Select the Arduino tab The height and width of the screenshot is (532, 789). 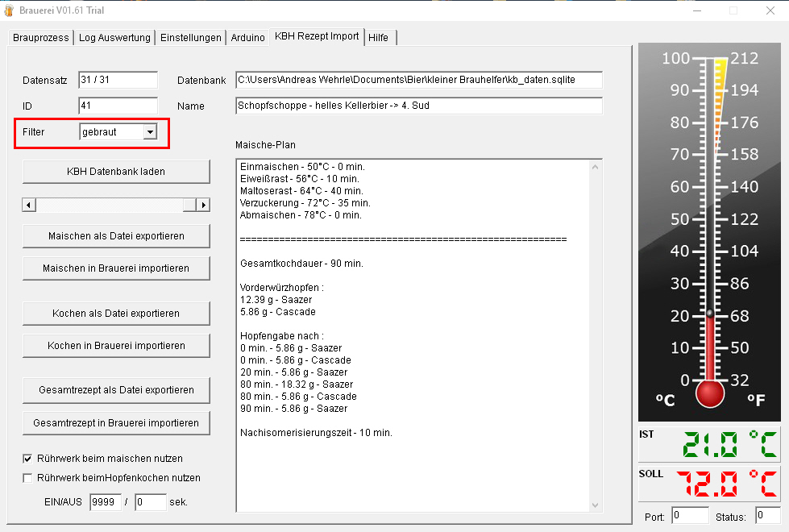[247, 38]
